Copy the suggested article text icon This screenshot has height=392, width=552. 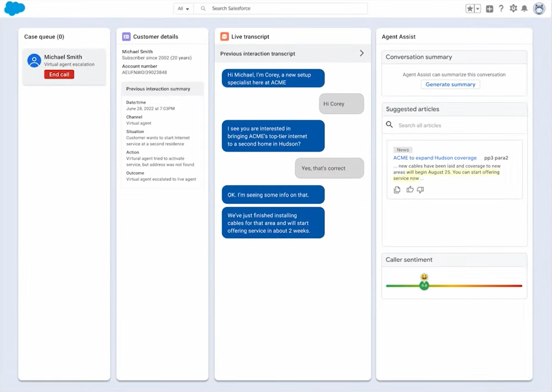(397, 190)
